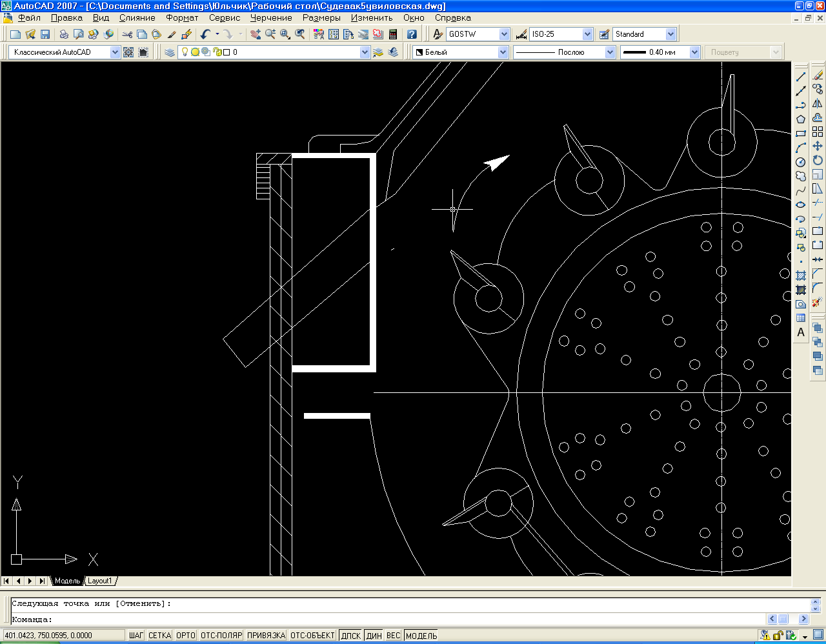
Task: Click the Match Properties brush icon
Action: pyautogui.click(x=172, y=34)
